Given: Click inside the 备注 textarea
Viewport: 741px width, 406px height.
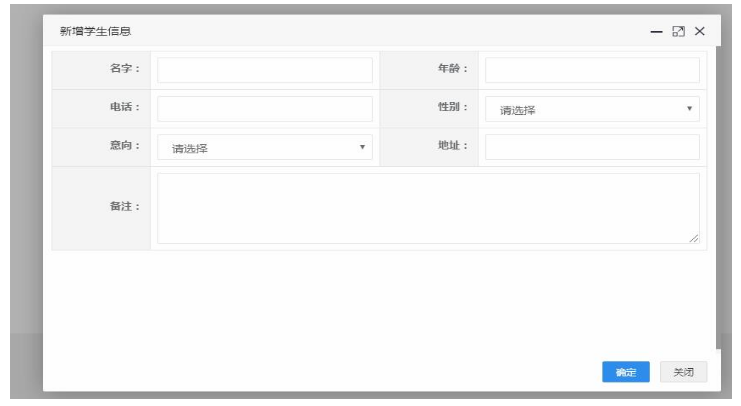Looking at the screenshot, I should pyautogui.click(x=428, y=208).
